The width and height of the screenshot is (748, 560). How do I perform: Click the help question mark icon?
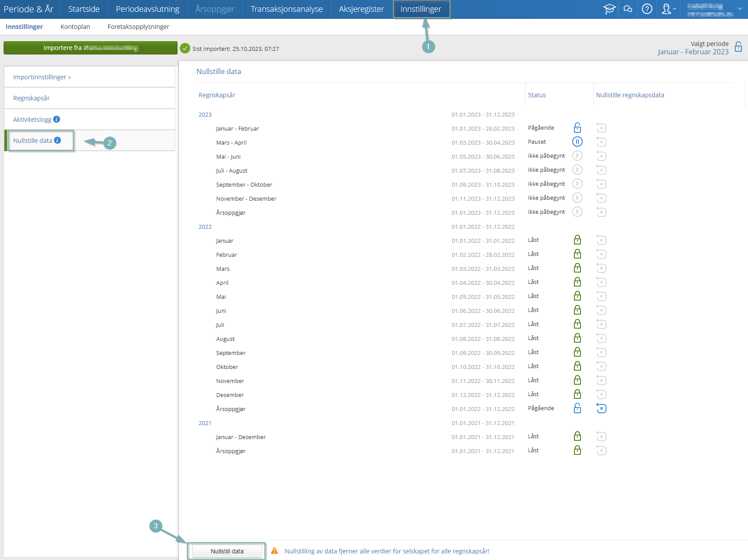click(x=647, y=9)
